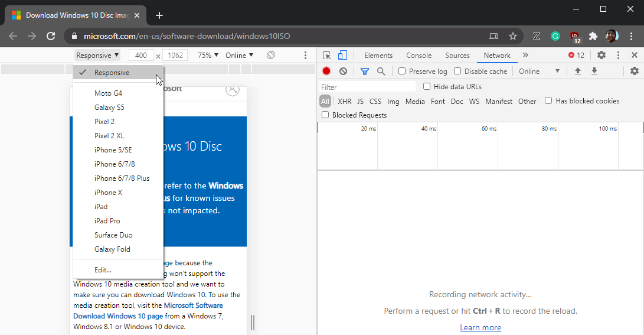Open network search with magnifier icon
Image resolution: width=644 pixels, height=335 pixels.
(381, 71)
